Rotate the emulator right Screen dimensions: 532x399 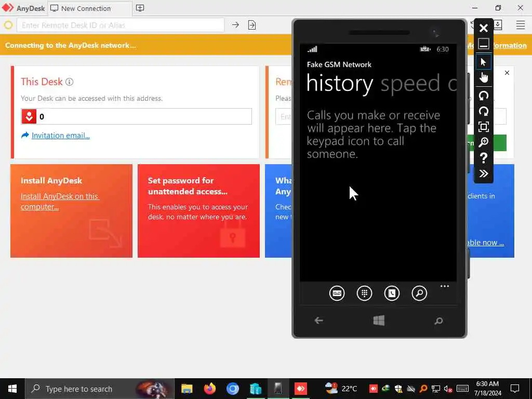coord(484,111)
